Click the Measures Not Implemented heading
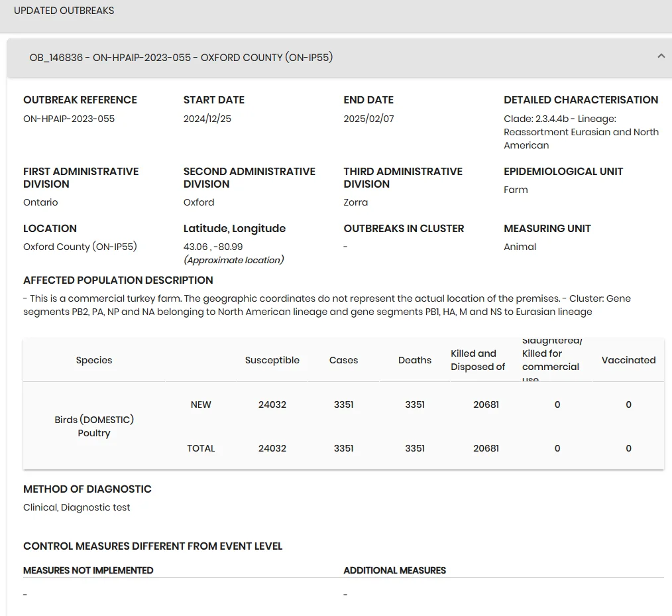 click(x=88, y=570)
